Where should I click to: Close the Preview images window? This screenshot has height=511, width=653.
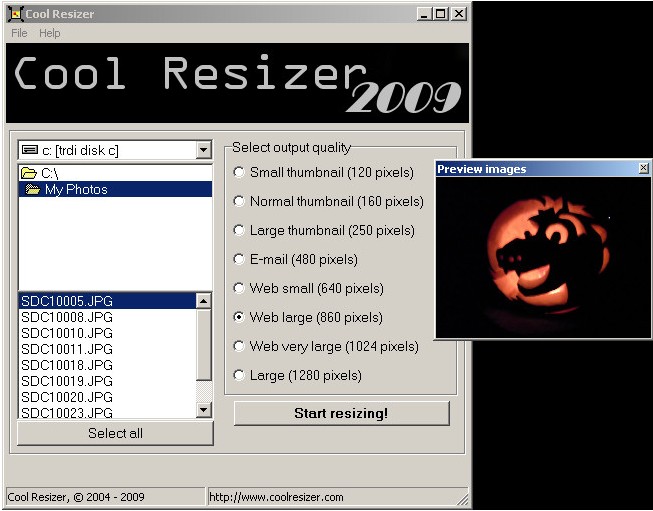(x=643, y=168)
